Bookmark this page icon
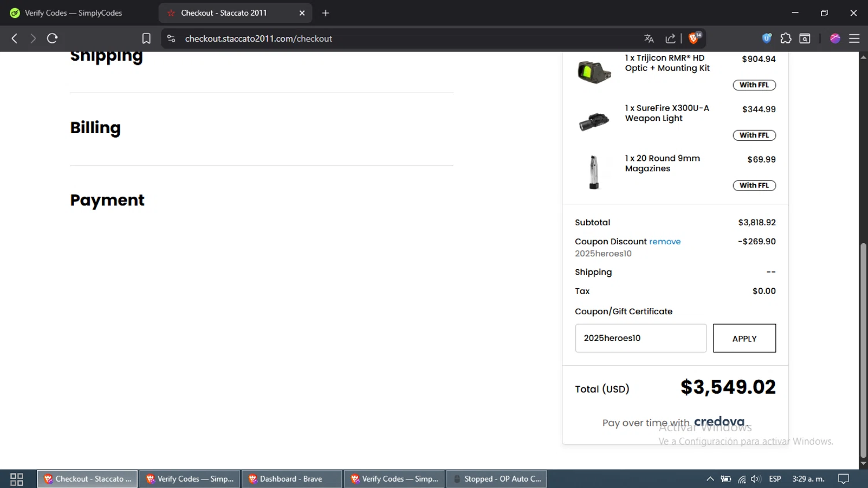 (x=146, y=38)
